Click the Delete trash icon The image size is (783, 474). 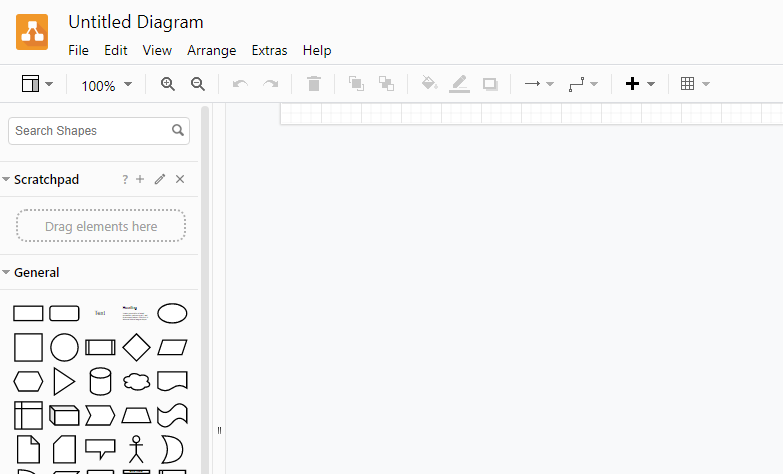click(x=314, y=84)
